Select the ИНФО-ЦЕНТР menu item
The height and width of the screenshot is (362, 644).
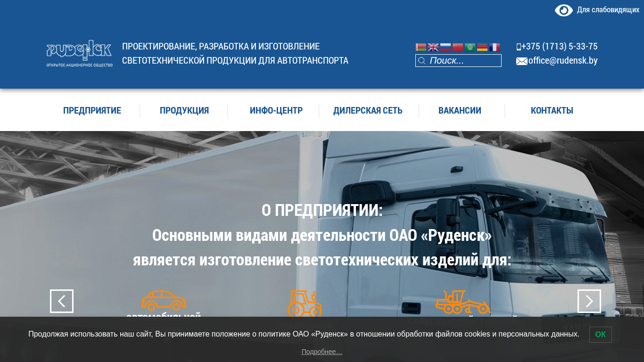click(x=276, y=110)
